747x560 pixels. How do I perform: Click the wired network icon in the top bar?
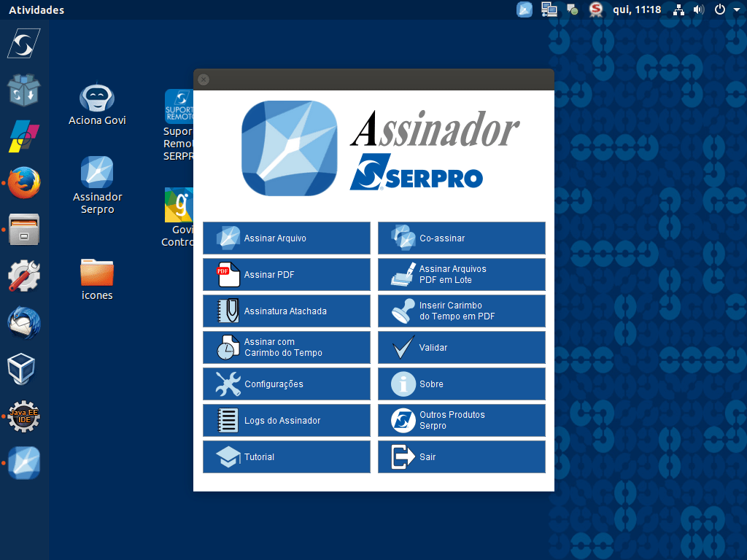pos(679,9)
